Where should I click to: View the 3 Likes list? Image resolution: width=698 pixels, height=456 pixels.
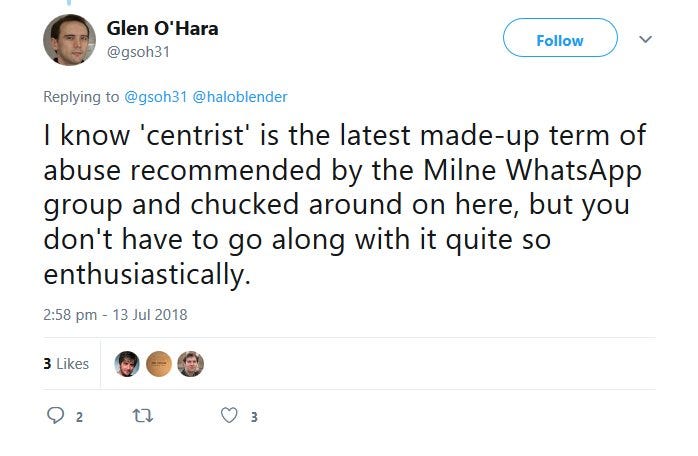point(66,364)
